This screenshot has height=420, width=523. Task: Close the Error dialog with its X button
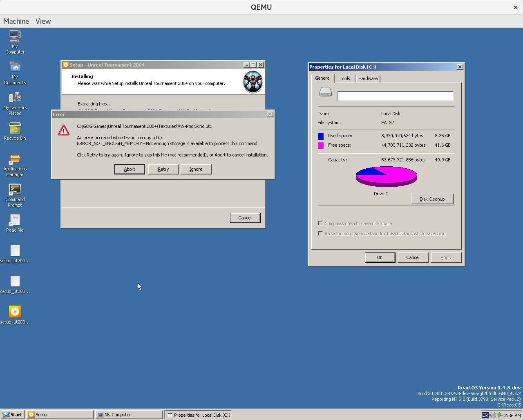click(x=270, y=114)
